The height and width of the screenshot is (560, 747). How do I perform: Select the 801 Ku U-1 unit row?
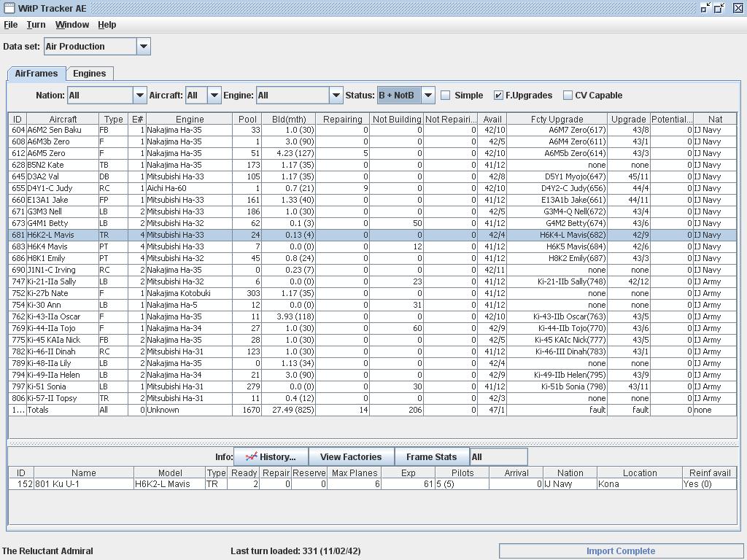click(x=373, y=484)
